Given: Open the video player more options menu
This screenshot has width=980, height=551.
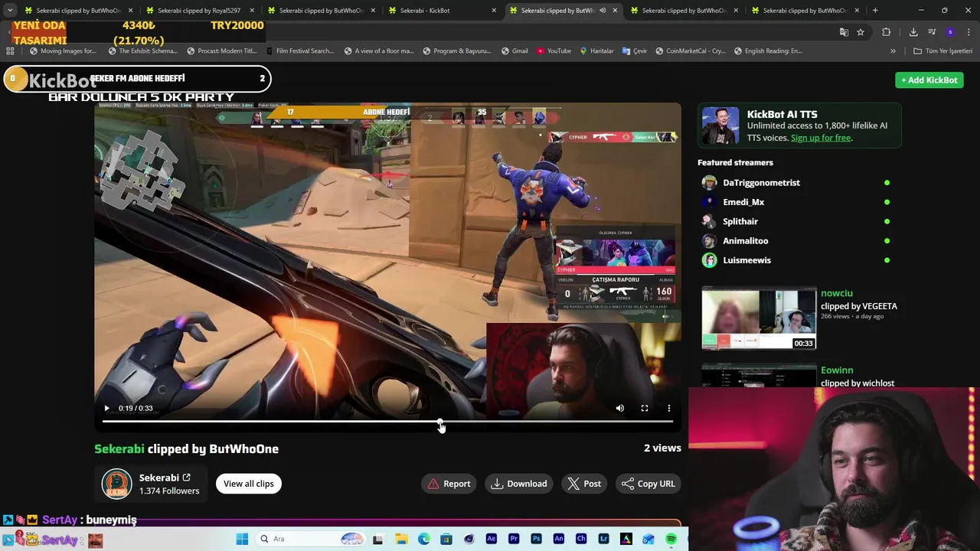Looking at the screenshot, I should 669,408.
